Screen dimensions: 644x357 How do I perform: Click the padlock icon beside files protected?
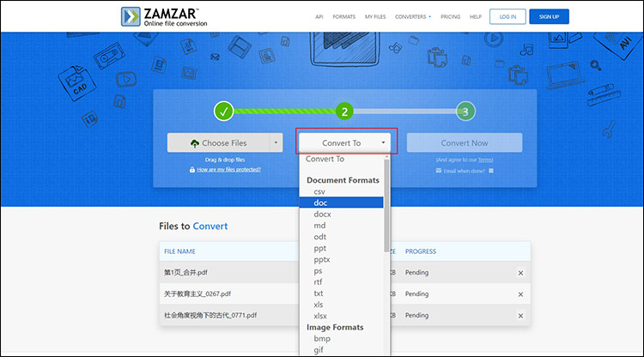pos(191,169)
